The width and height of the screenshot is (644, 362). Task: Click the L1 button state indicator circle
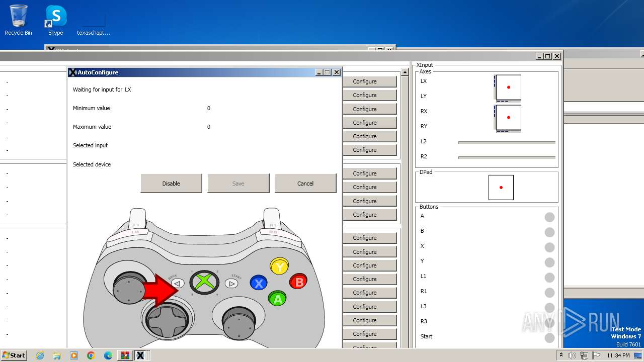click(x=549, y=278)
